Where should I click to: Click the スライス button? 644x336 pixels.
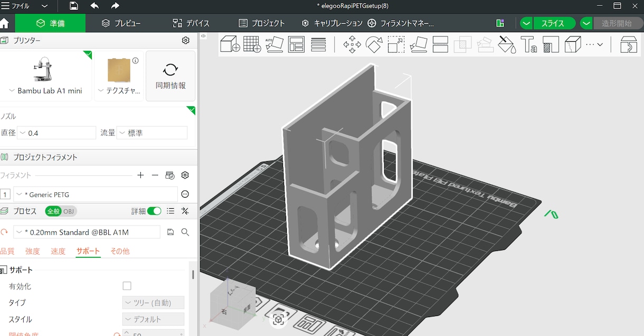click(554, 23)
